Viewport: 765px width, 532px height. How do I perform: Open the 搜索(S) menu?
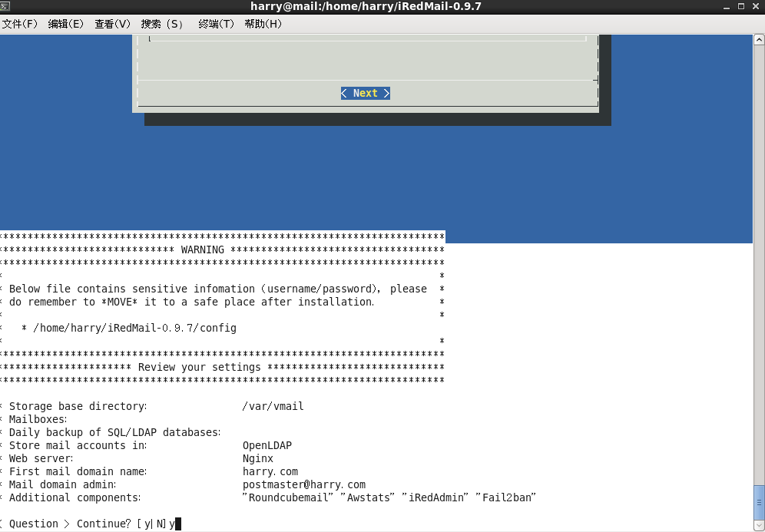click(162, 24)
